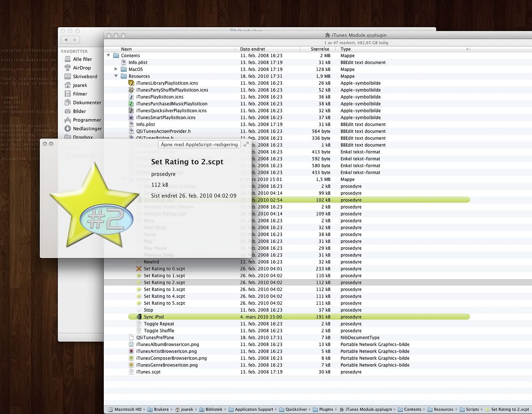Select the Set Rating to 0.scpt icon
Image resolution: width=532 pixels, height=414 pixels.
point(139,269)
